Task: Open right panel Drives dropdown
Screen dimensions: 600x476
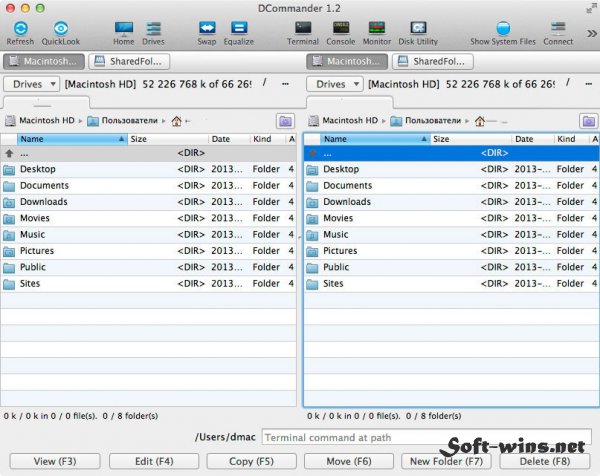Action: [x=335, y=84]
